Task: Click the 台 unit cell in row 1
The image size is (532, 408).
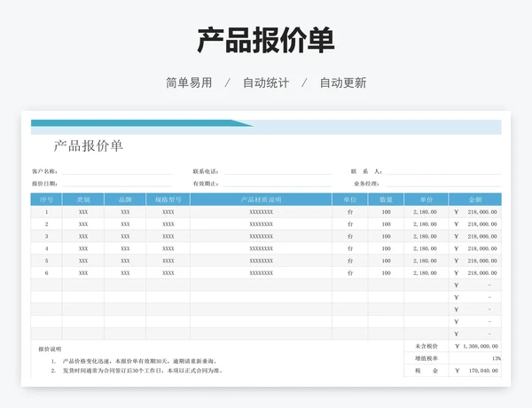Action: click(x=350, y=212)
